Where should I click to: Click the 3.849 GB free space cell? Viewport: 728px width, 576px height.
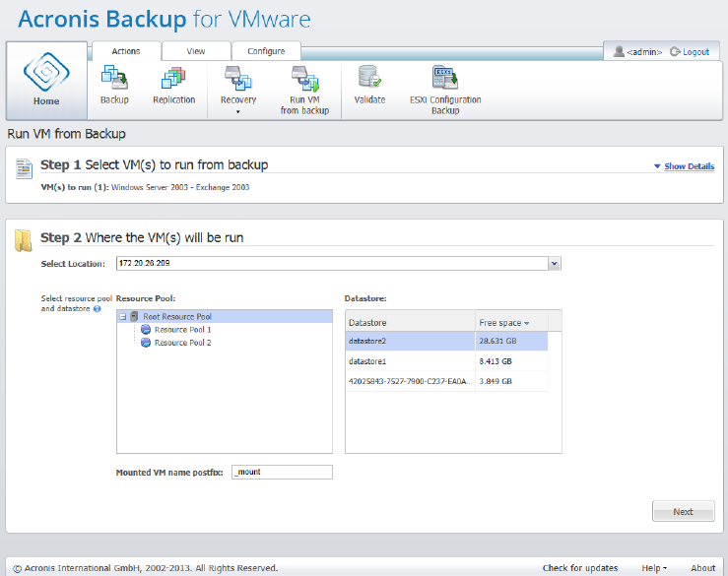click(x=511, y=381)
